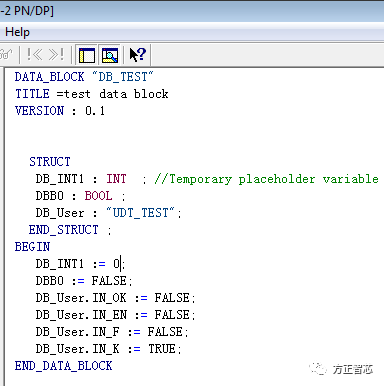
Task: Click the DB_User declaration name
Action: tap(60, 213)
